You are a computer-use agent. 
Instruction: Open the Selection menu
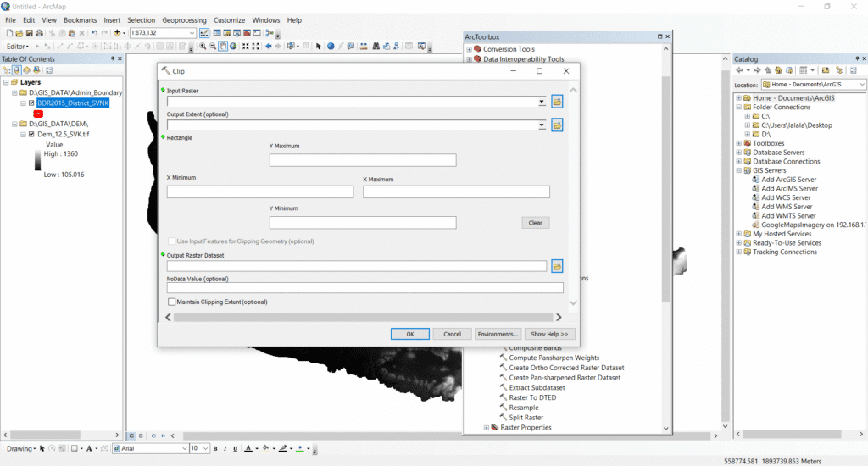coord(142,20)
